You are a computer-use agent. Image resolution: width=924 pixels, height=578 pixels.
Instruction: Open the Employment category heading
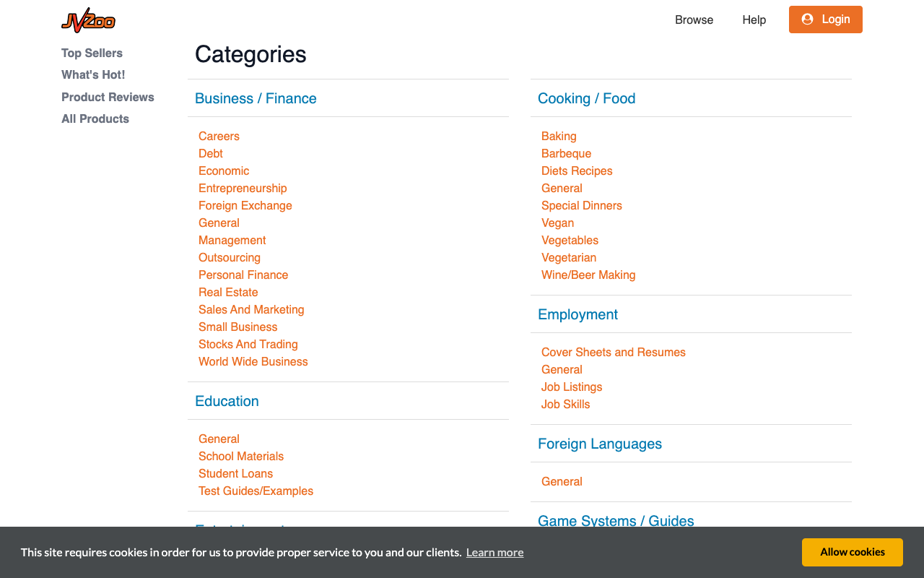[x=577, y=314]
